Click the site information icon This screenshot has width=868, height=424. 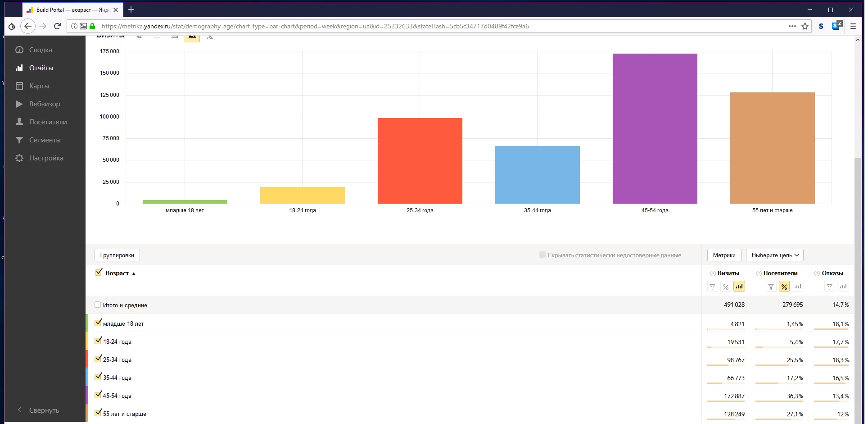tap(74, 26)
